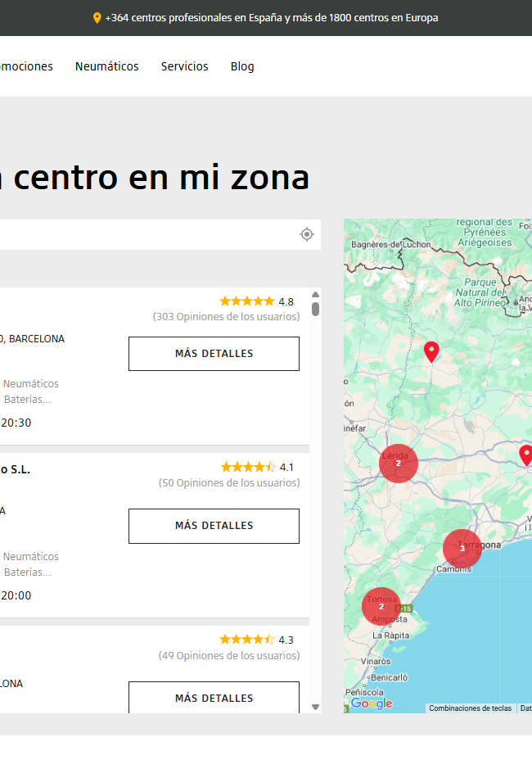The width and height of the screenshot is (532, 769).
Task: Go to the Blog page
Action: coord(242,66)
